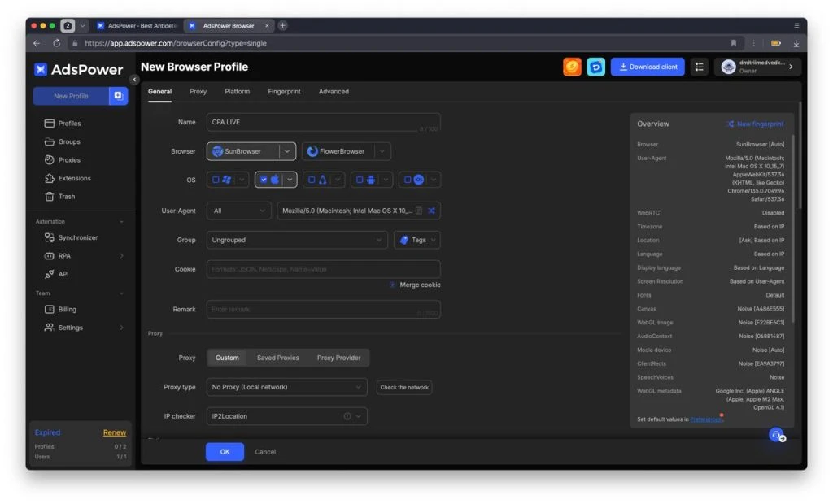The height and width of the screenshot is (504, 833).
Task: Click the Renew link
Action: 115,432
